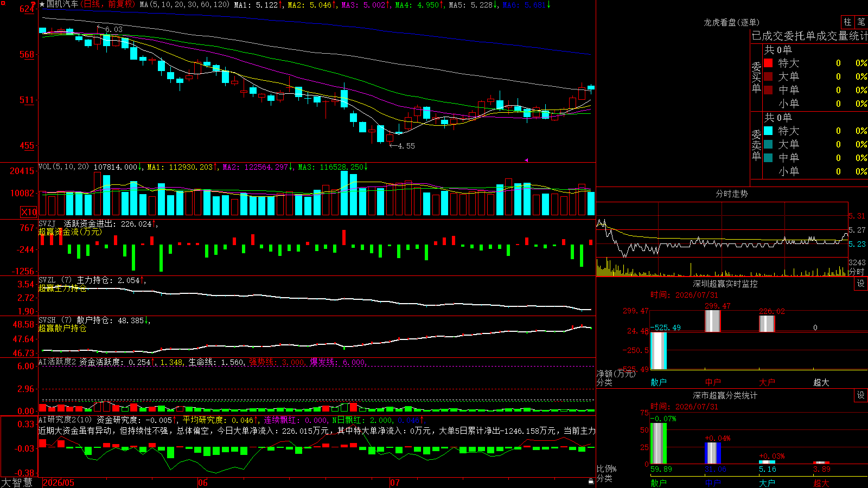Click the dark red 中单 swatch in 委买单
868x488 pixels.
[768, 90]
